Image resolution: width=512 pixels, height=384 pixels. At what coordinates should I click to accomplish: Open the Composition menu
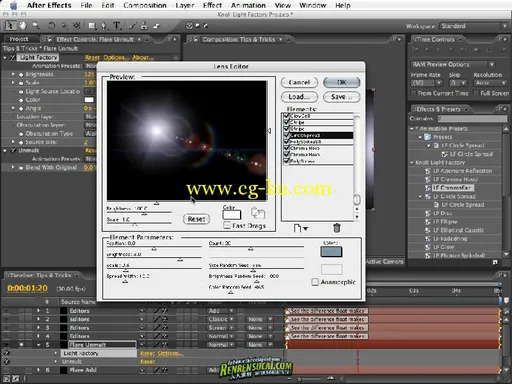145,5
